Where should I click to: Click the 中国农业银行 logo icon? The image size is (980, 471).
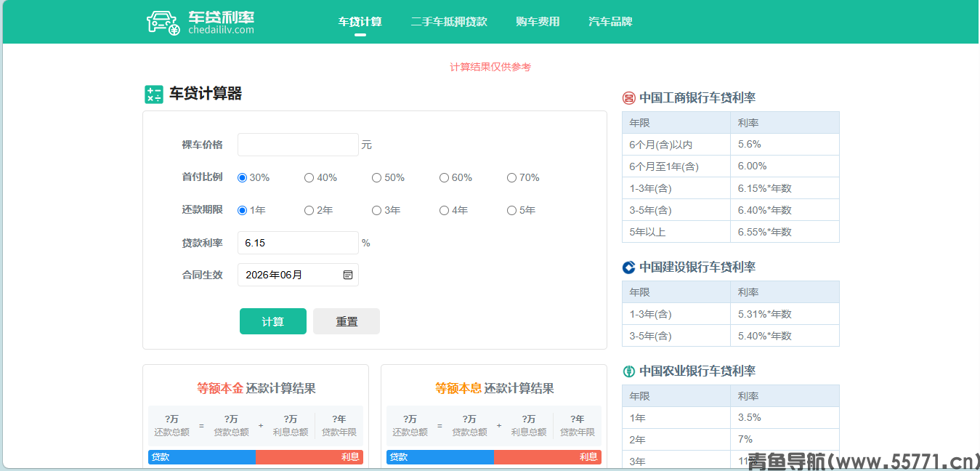[629, 371]
